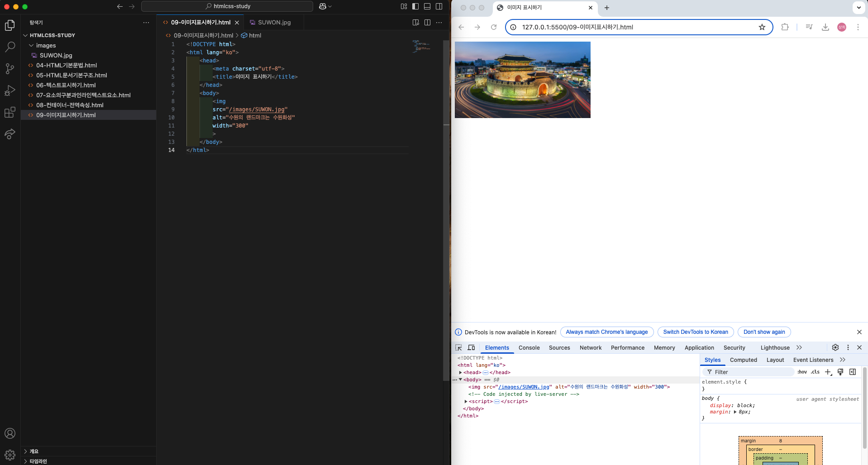Toggle the secondary side bar visibility
The height and width of the screenshot is (465, 868).
click(439, 6)
